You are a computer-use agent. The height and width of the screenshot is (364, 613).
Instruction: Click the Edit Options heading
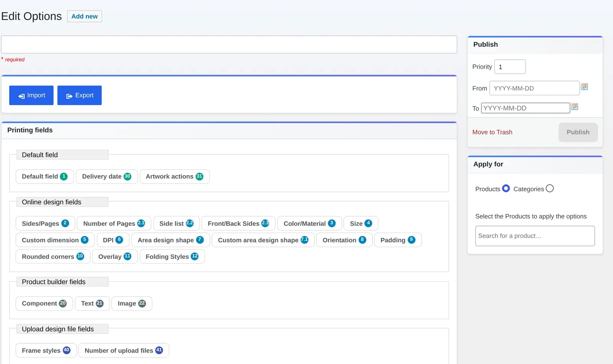point(31,16)
